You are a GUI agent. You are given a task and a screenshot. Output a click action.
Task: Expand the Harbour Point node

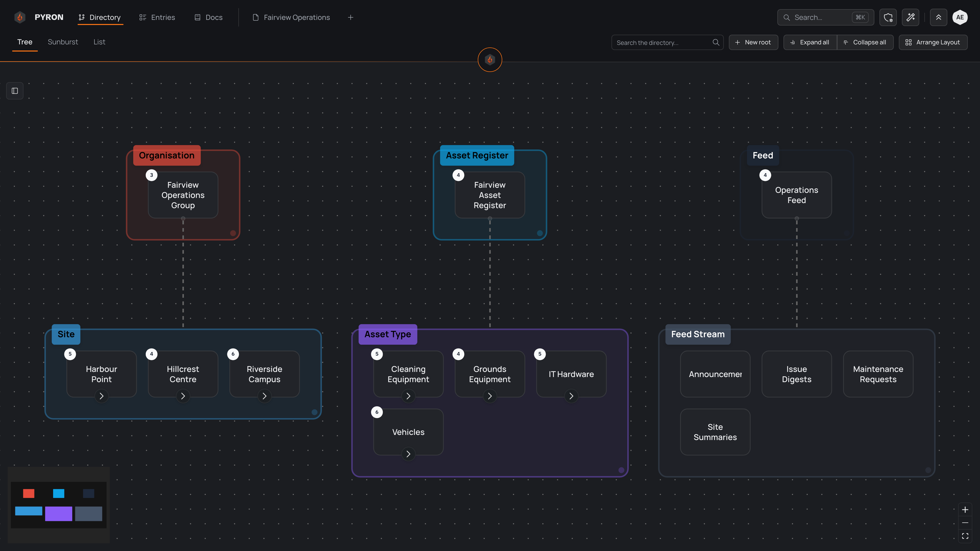[102, 396]
